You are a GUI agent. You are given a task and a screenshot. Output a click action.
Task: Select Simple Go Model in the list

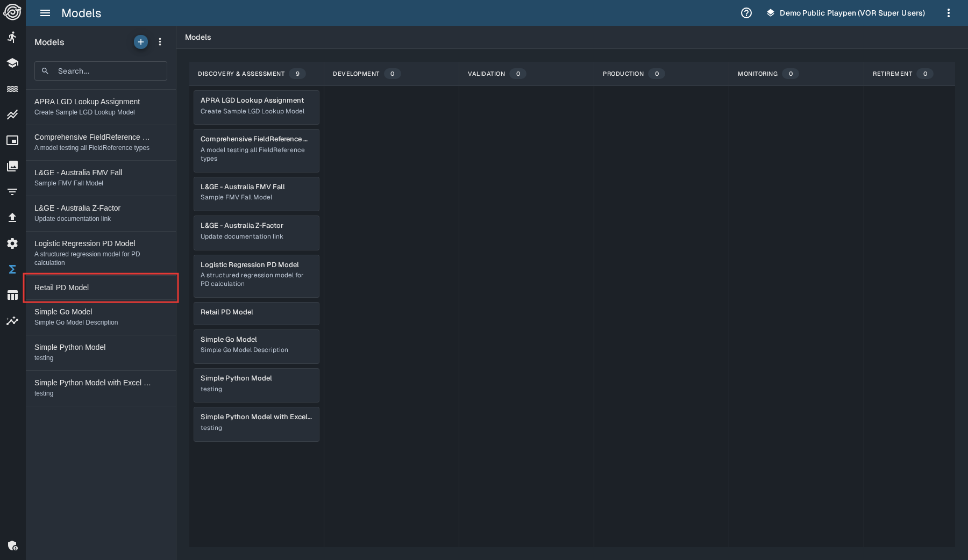[101, 317]
